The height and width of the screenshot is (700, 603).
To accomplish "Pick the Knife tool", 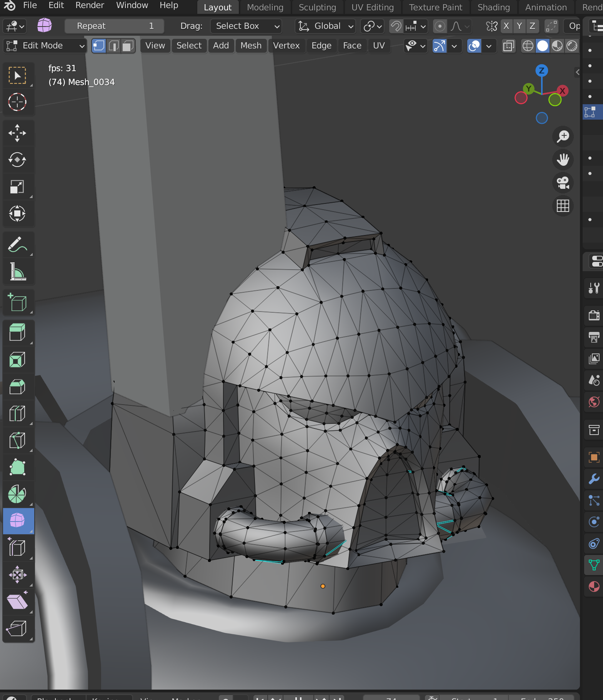I will [x=17, y=440].
